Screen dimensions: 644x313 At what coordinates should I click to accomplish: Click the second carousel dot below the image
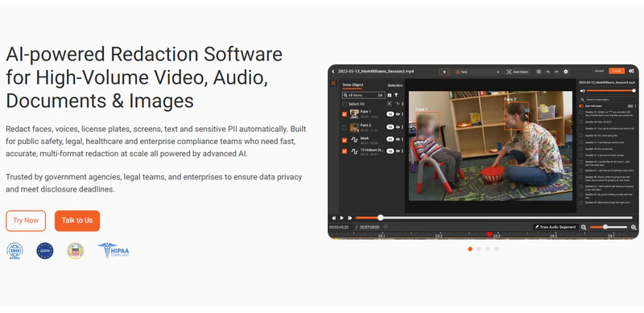[479, 249]
